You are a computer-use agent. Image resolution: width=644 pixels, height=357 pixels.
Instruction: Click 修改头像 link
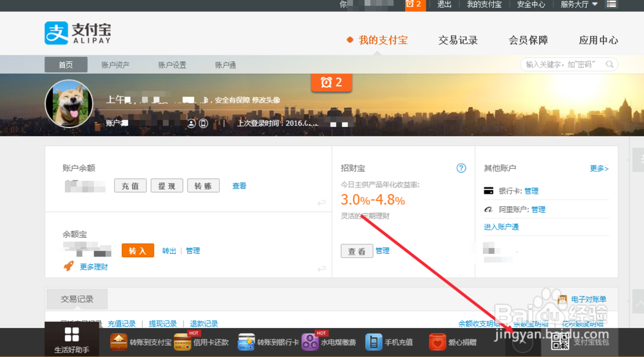click(266, 100)
